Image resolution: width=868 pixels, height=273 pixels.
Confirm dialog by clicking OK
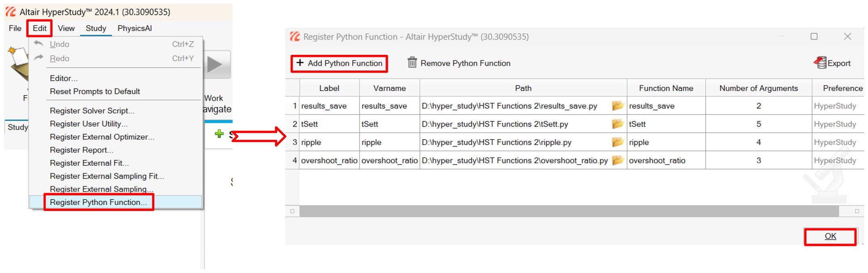[x=830, y=236]
